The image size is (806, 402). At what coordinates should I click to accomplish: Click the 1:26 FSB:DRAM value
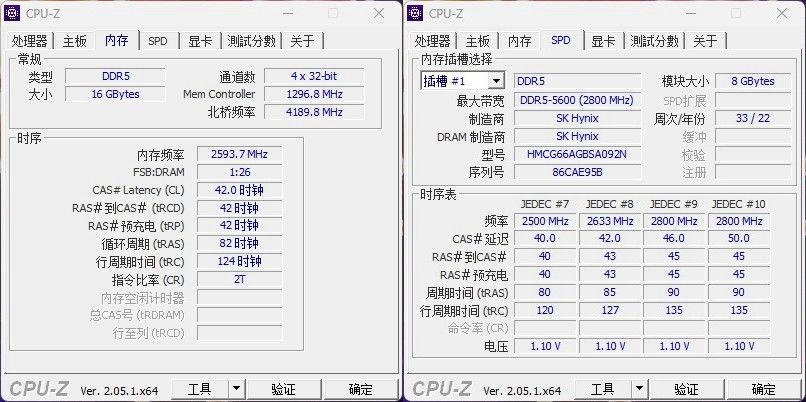pyautogui.click(x=239, y=172)
